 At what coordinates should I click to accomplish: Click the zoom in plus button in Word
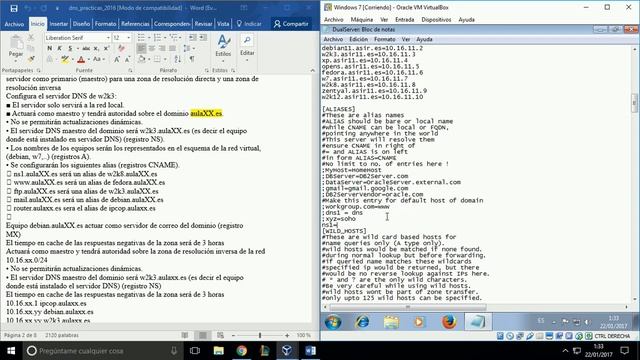[287, 336]
